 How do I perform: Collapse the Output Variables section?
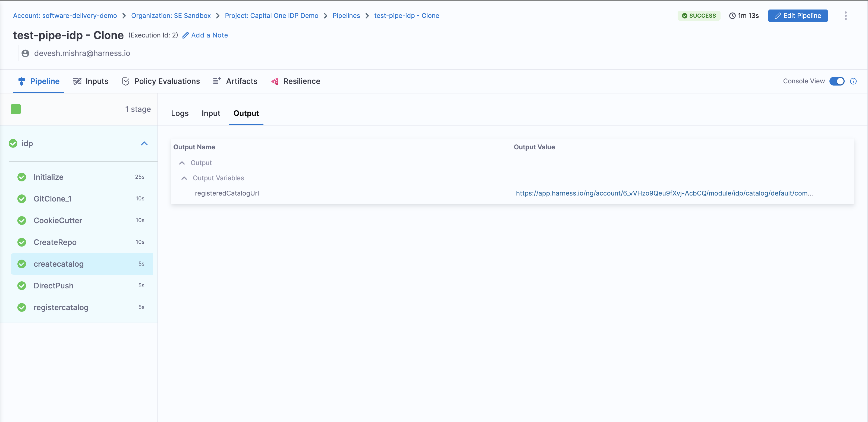tap(184, 178)
